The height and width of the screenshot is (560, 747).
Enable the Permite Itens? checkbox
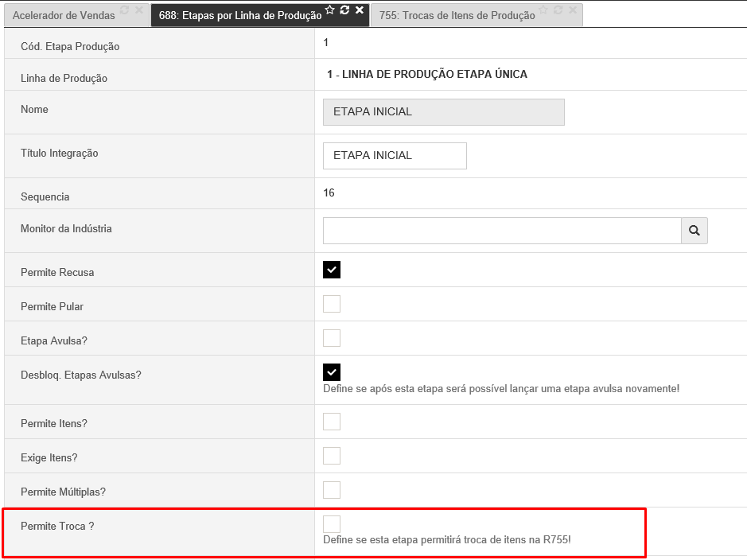pyautogui.click(x=332, y=422)
